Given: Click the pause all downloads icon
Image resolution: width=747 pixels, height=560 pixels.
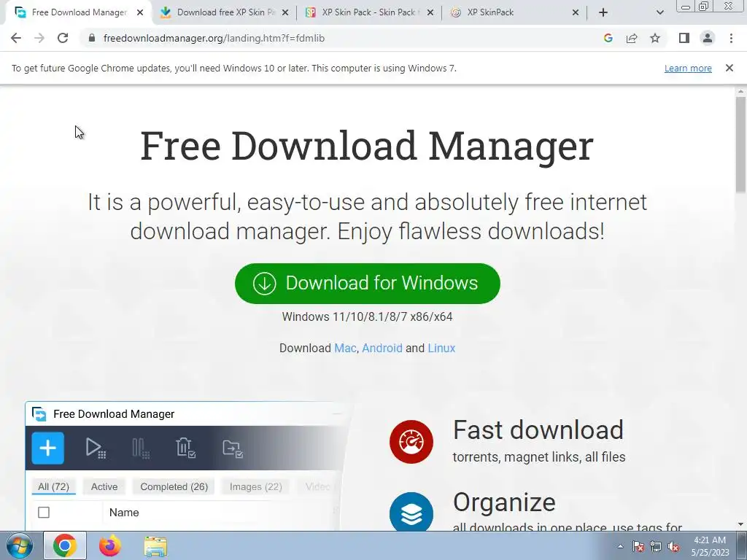Looking at the screenshot, I should click(x=141, y=448).
